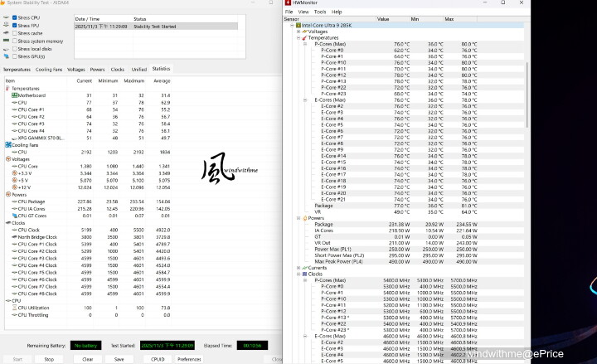Click the thermometer icon beside HWMonitor Temperatures
The width and height of the screenshot is (597, 364).
[303, 37]
